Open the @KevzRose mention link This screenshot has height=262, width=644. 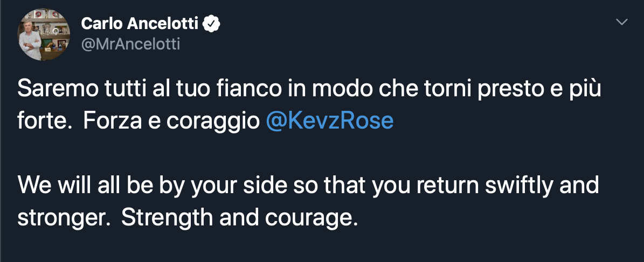(330, 121)
